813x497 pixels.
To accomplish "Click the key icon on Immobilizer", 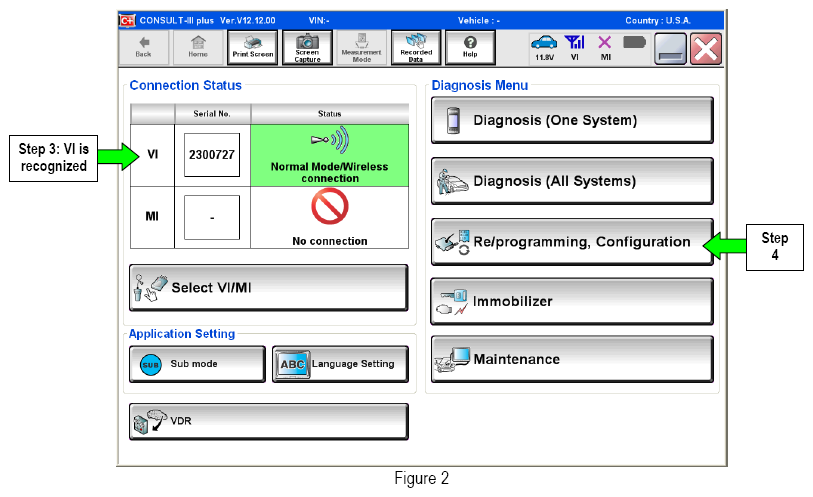I will (453, 302).
